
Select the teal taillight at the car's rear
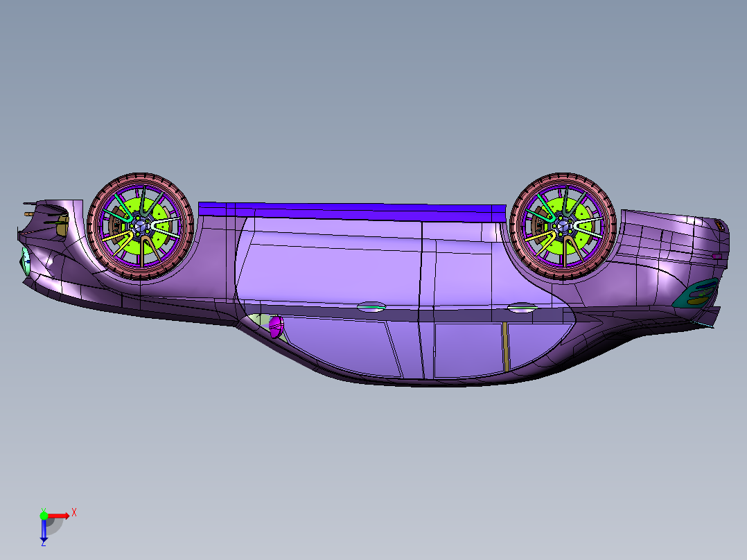pos(696,292)
